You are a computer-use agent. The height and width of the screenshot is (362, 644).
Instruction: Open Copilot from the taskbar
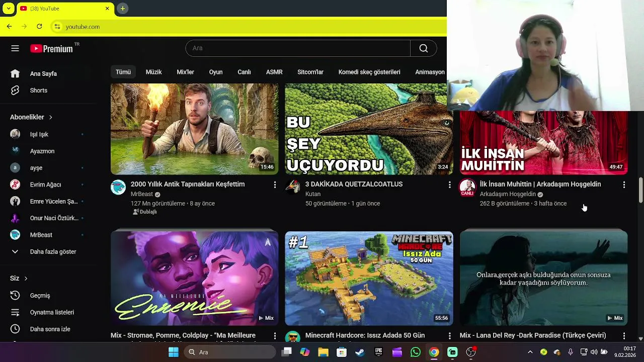(305, 352)
